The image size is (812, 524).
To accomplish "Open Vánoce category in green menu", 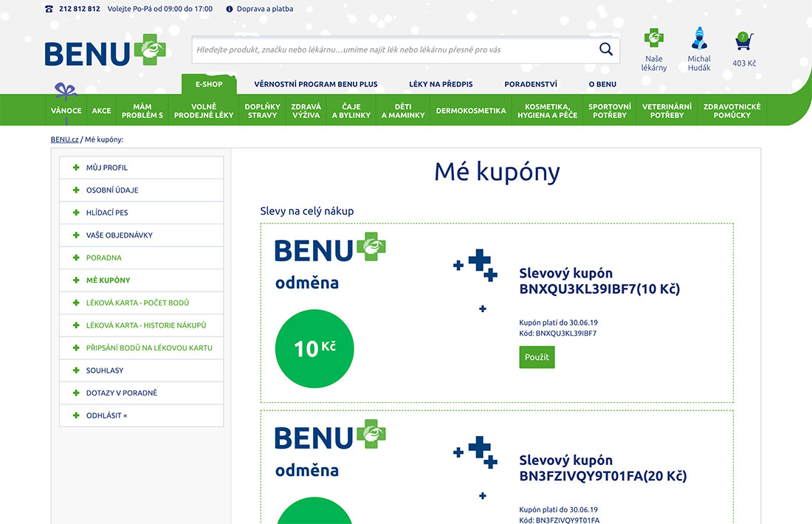I will [x=66, y=110].
